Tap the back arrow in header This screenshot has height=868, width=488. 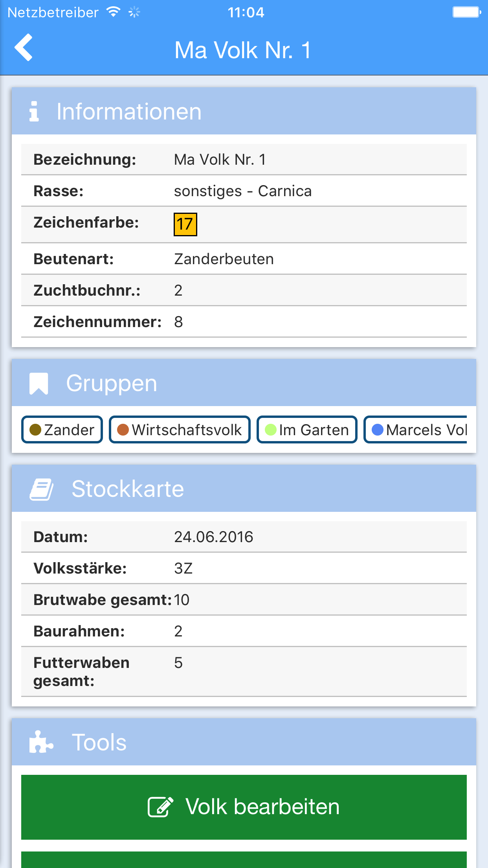click(x=24, y=48)
